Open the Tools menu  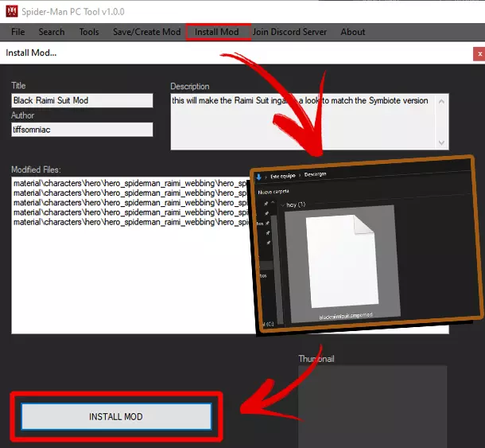click(x=89, y=32)
